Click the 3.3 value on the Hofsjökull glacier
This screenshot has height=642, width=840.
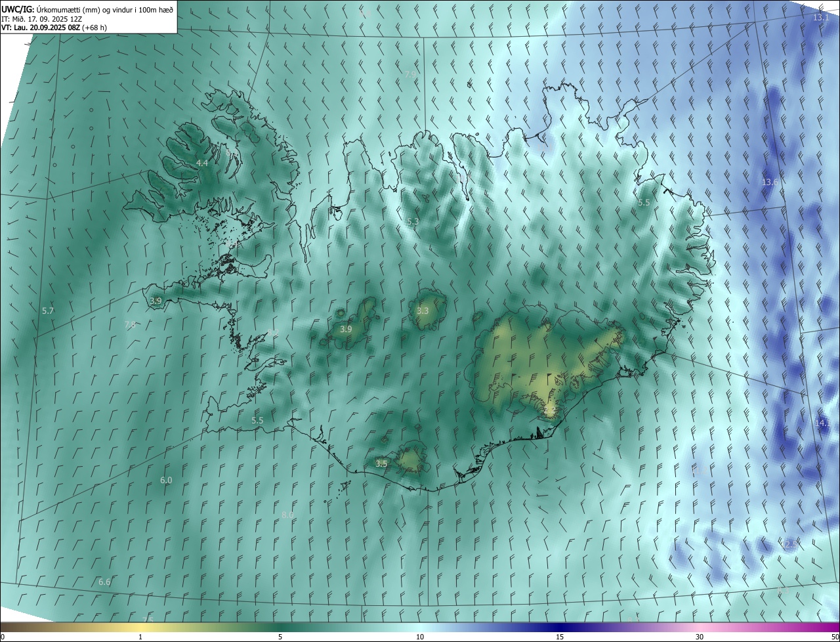[423, 310]
